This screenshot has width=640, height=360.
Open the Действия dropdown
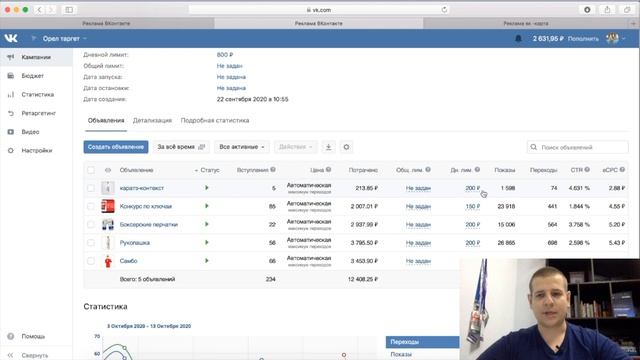pyautogui.click(x=296, y=147)
